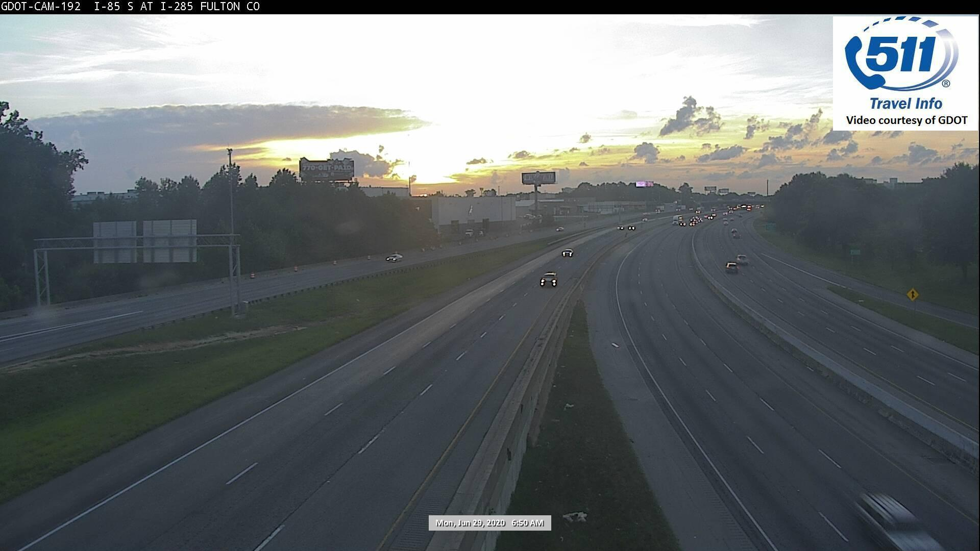Click the nearest oncoming car with headlights
The height and width of the screenshot is (551, 980).
pos(548,280)
